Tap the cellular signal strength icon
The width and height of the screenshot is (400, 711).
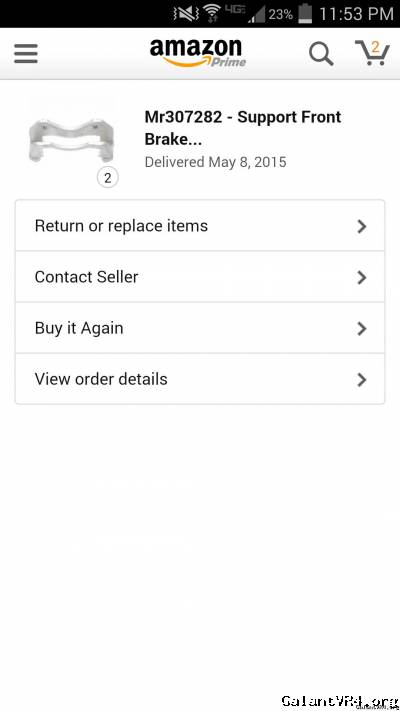(257, 15)
